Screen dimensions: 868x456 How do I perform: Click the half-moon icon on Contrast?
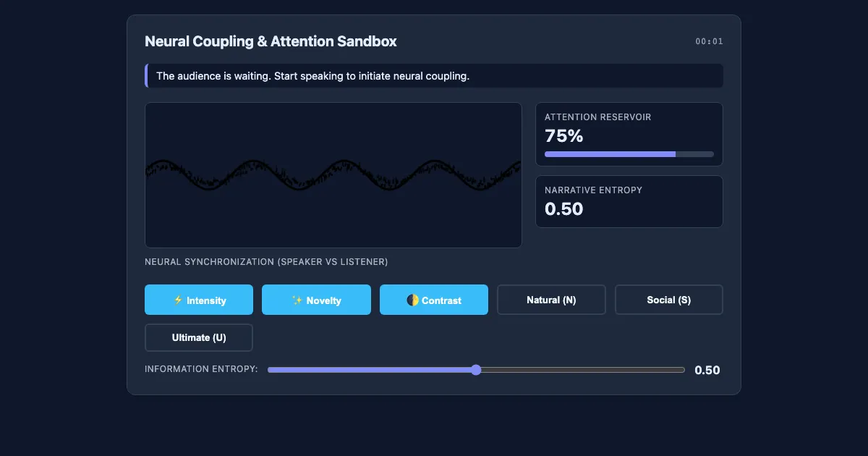coord(412,300)
